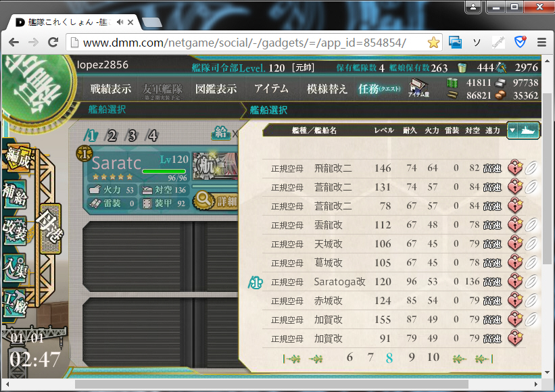The image size is (555, 392).
Task: Select page 9 of ship list
Action: tap(411, 358)
